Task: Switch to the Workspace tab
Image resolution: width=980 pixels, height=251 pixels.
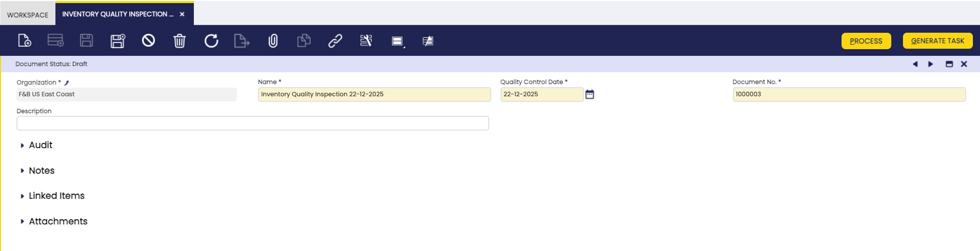Action: click(x=28, y=15)
